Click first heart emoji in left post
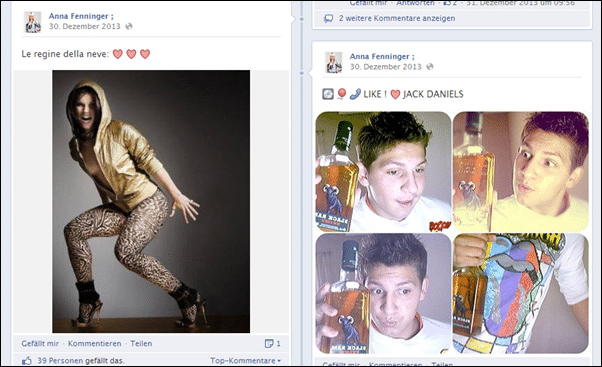The height and width of the screenshot is (367, 602). 117,54
